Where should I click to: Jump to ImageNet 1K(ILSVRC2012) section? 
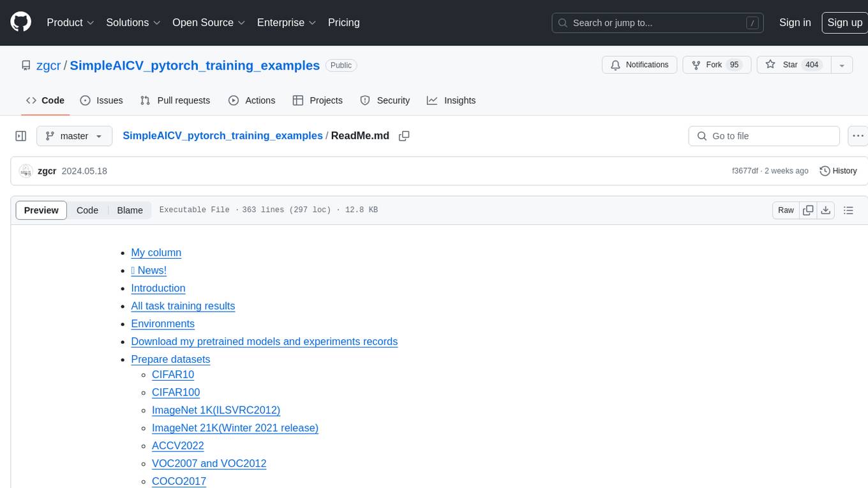(x=216, y=410)
